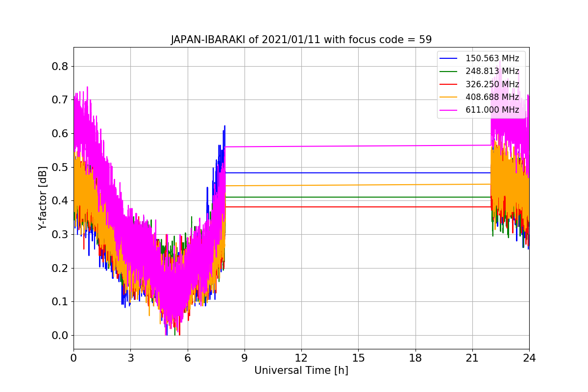Click the flat orange line across the gap
588x392 pixels.
click(358, 185)
